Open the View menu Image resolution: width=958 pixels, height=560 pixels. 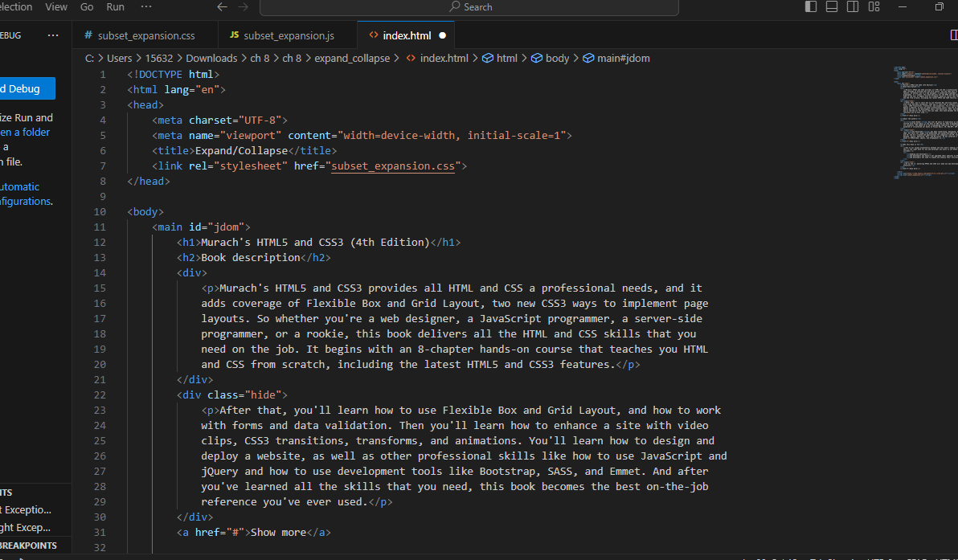[x=56, y=6]
